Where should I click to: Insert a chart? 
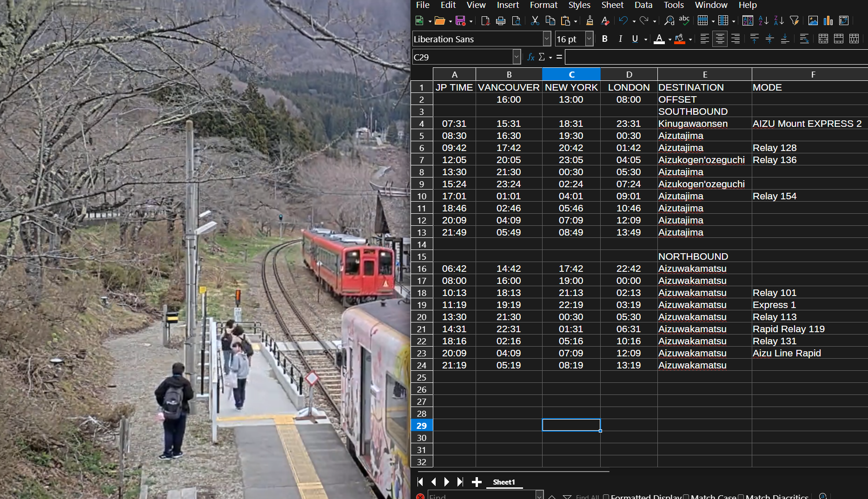click(x=828, y=20)
